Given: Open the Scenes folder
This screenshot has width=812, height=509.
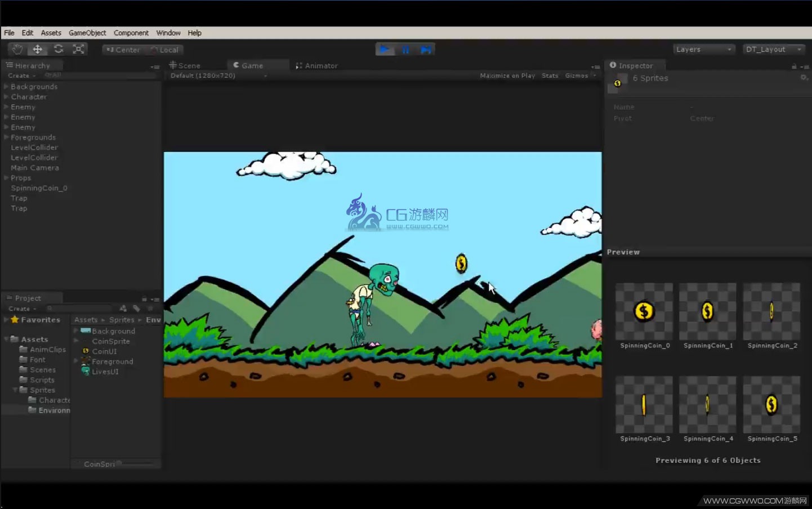Looking at the screenshot, I should tap(37, 370).
